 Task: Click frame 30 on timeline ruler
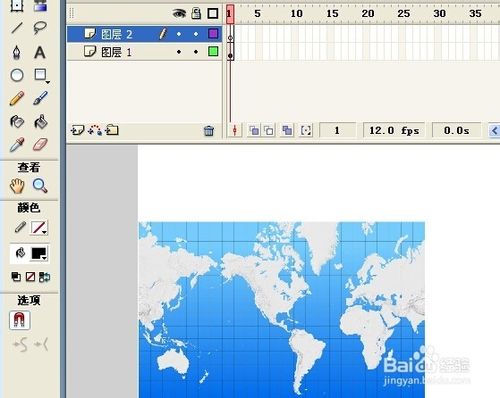pos(439,13)
